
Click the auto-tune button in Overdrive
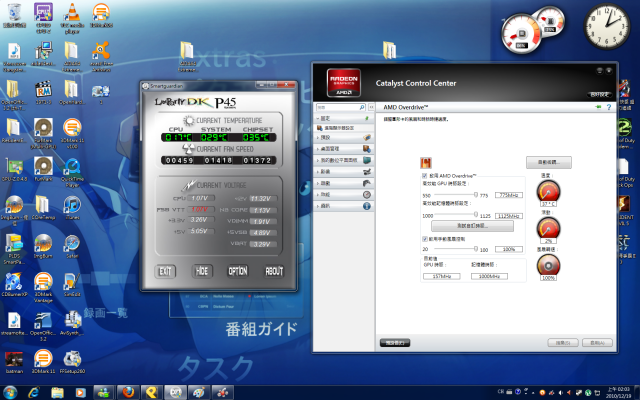point(549,162)
